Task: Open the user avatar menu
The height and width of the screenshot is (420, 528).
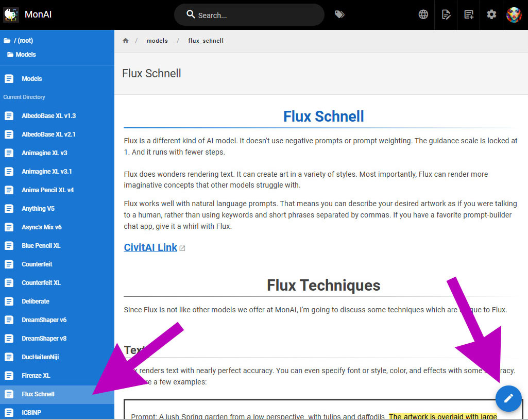Action: (514, 14)
